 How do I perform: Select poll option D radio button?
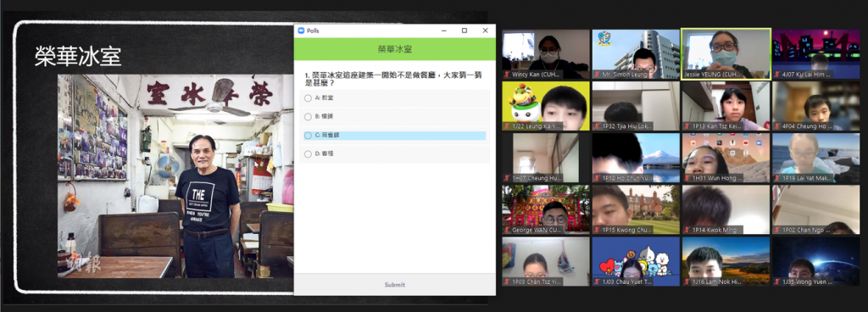click(308, 154)
